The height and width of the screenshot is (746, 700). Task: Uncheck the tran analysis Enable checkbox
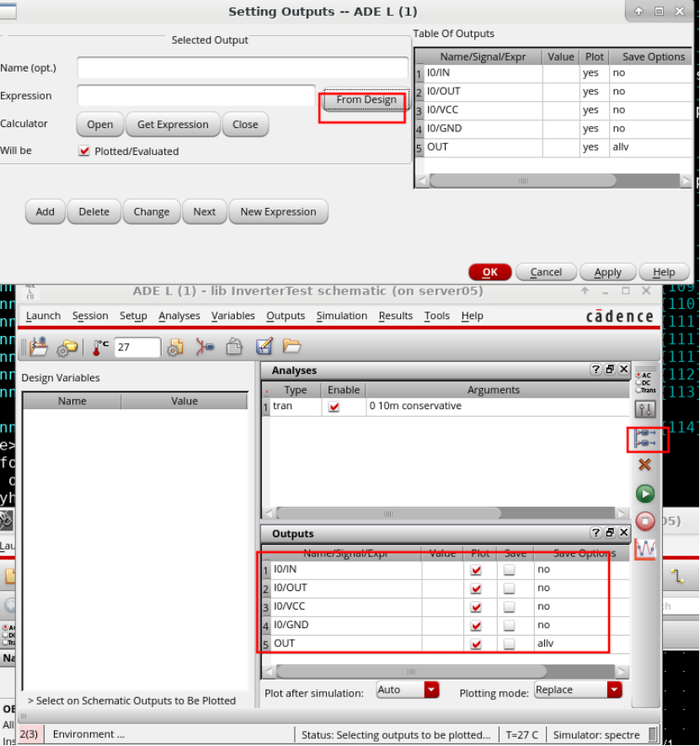[x=334, y=407]
